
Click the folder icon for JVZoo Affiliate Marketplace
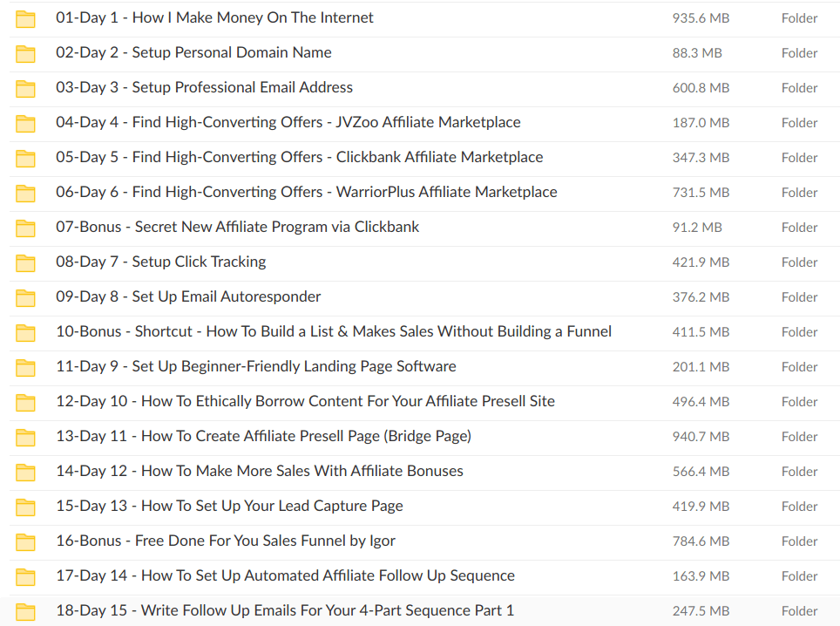pos(25,123)
